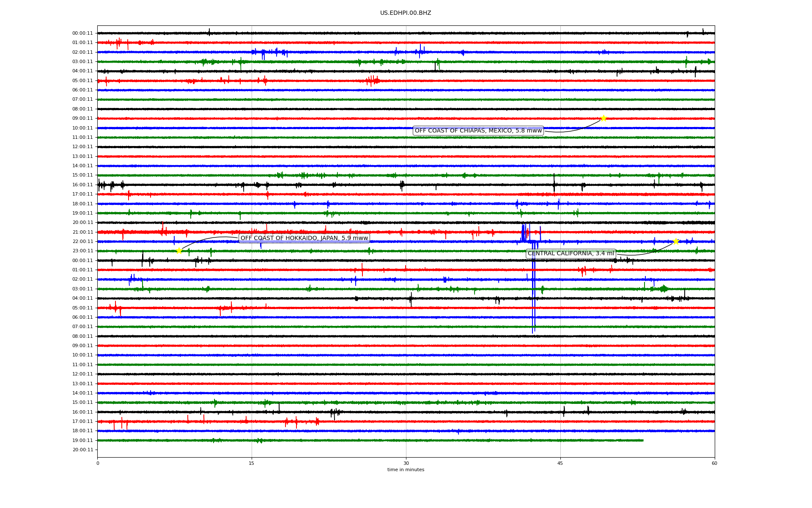Click the bottommost 20:00:11 trace time label
This screenshot has height=508, width=812.
pos(82,450)
